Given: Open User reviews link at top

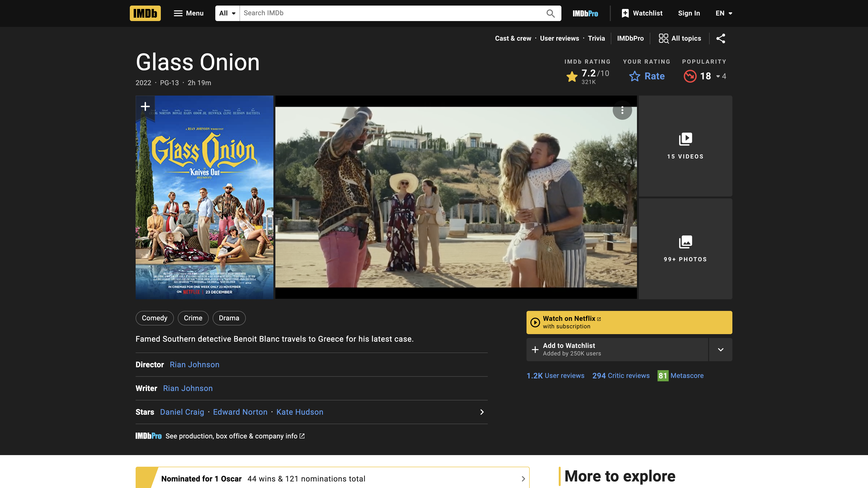Looking at the screenshot, I should pyautogui.click(x=559, y=38).
